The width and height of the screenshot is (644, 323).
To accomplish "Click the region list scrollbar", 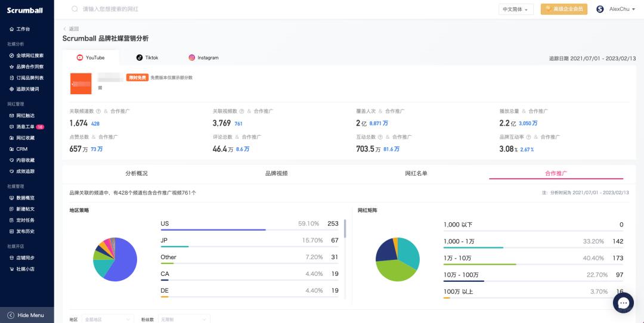I will tap(345, 229).
